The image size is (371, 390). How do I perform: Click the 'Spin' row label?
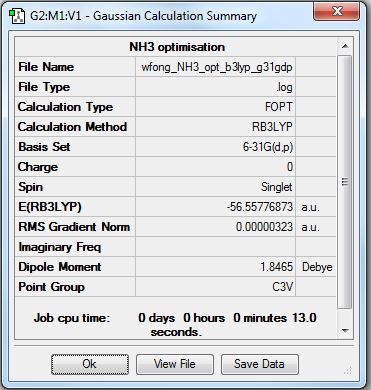click(31, 187)
